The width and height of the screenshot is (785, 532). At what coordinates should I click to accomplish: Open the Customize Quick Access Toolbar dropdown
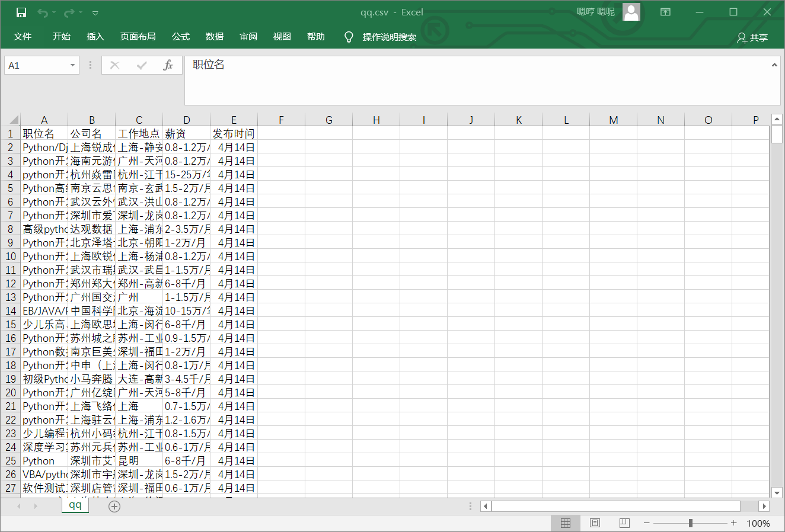click(95, 12)
